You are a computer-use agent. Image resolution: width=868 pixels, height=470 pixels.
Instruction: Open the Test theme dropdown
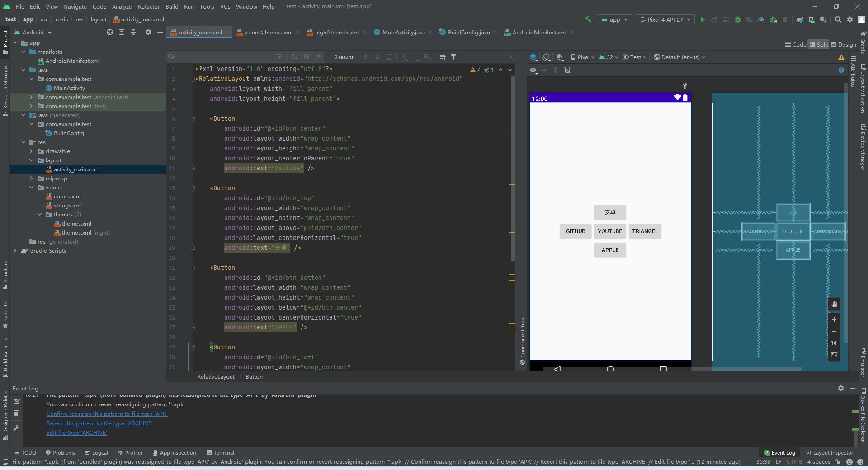click(x=634, y=57)
